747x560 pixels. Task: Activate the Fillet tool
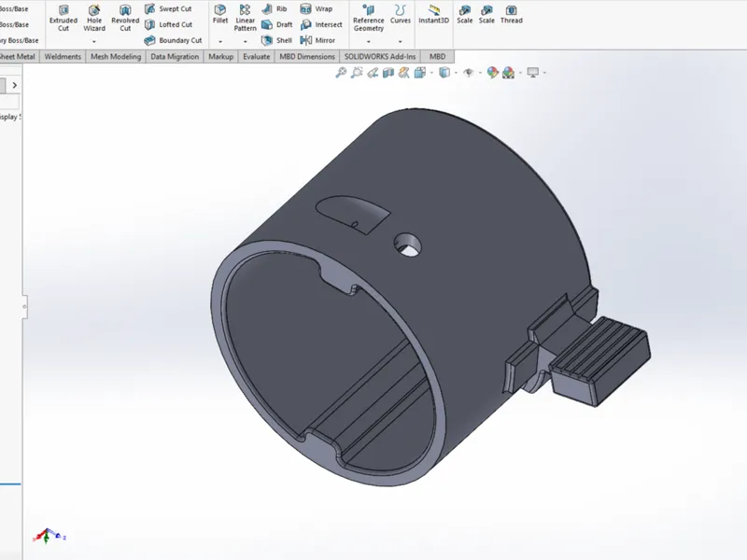click(x=220, y=14)
